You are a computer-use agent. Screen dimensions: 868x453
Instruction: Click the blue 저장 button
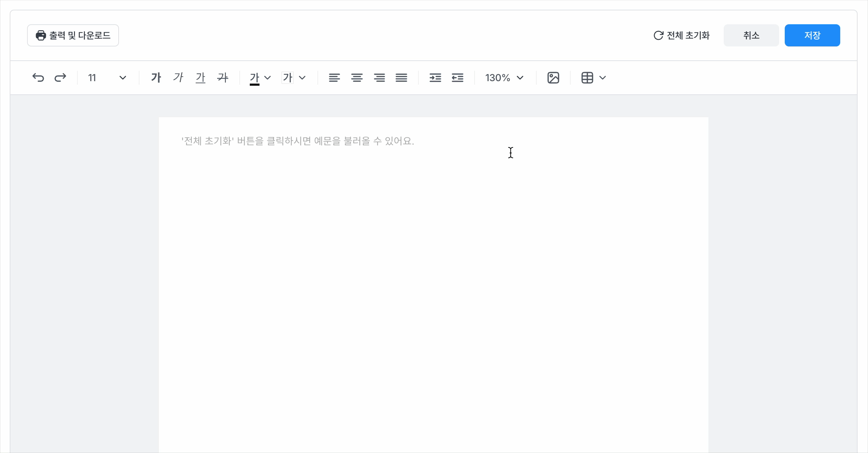[812, 35]
